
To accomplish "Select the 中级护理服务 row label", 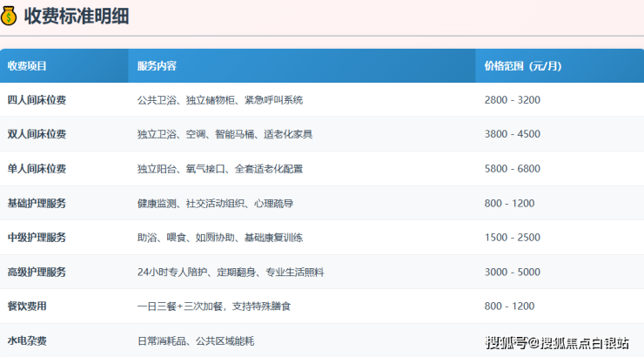I will click(x=37, y=238).
